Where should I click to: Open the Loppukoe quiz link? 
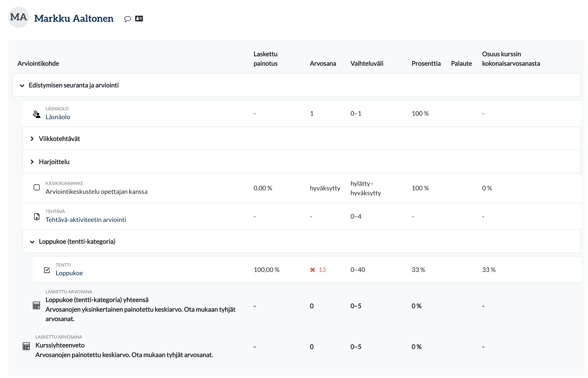point(69,273)
